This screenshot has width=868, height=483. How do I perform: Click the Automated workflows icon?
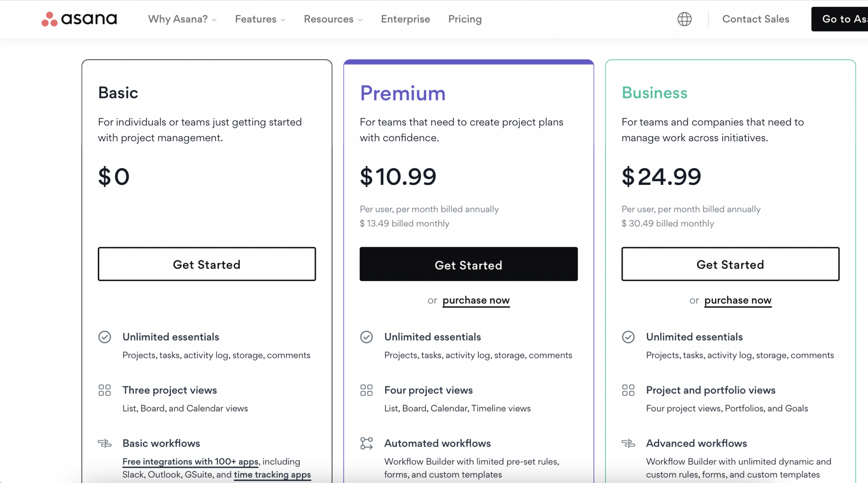coord(367,444)
